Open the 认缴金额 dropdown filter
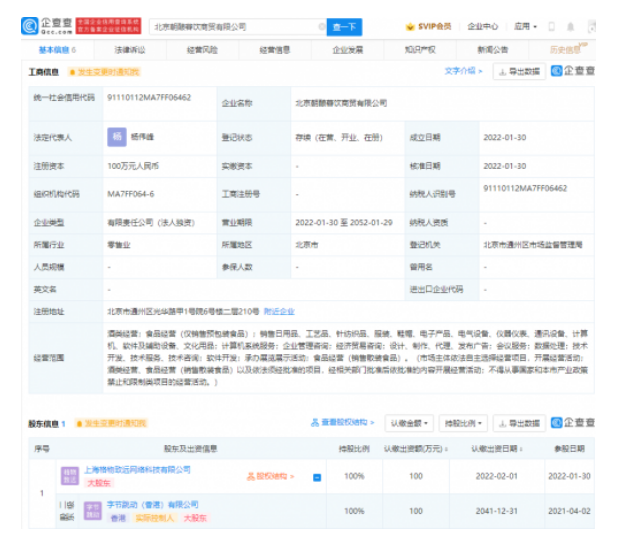The width and height of the screenshot is (626, 552). (x=410, y=423)
